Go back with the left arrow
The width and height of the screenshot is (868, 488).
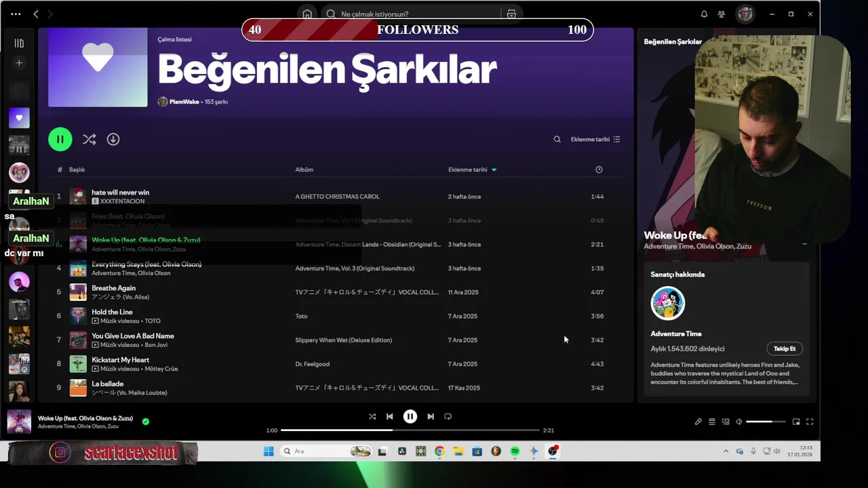click(36, 14)
